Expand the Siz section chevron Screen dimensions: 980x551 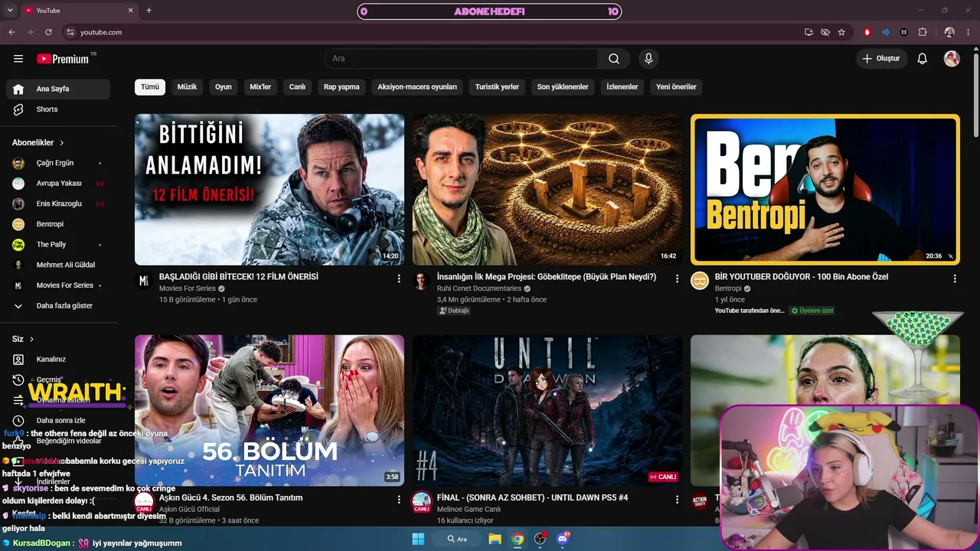(x=31, y=339)
